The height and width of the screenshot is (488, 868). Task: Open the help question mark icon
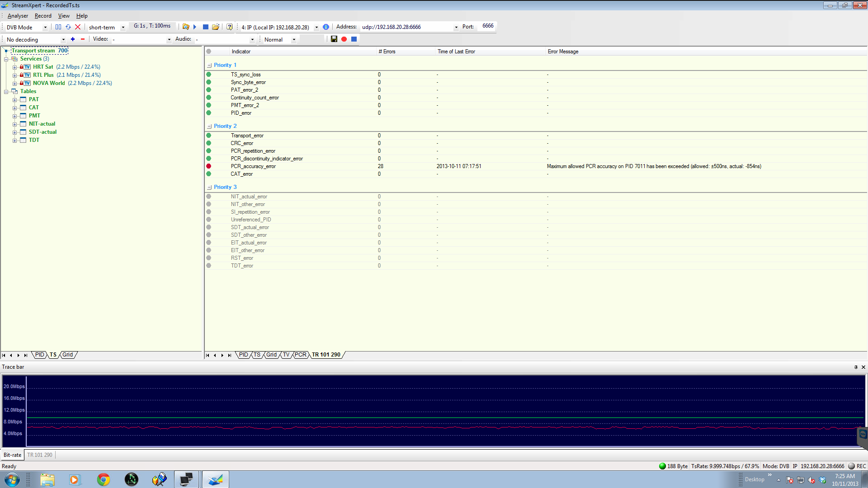coord(230,27)
